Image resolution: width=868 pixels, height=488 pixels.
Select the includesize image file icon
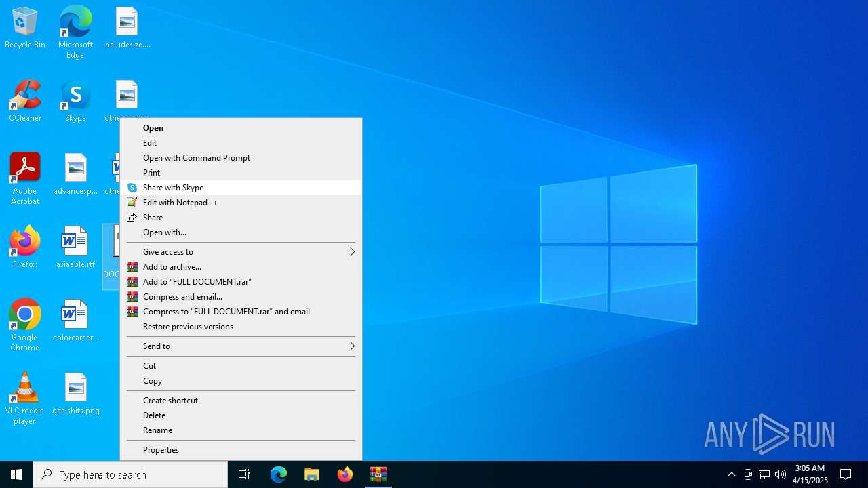click(127, 28)
